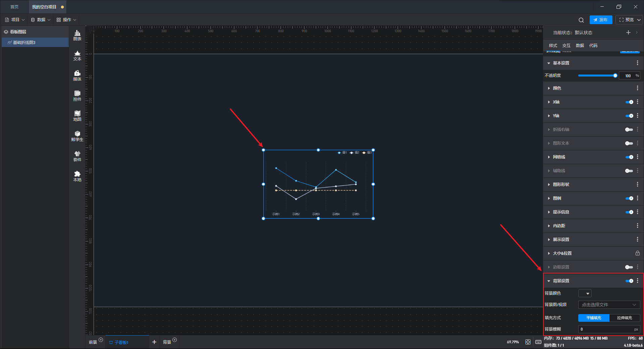Select 拉伸填充 fill mode

click(625, 318)
